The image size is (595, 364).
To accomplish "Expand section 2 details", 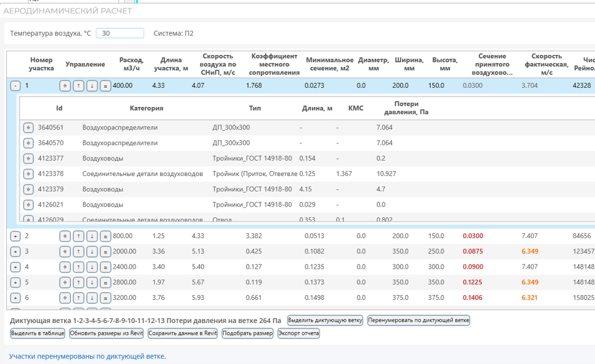I will tap(15, 236).
